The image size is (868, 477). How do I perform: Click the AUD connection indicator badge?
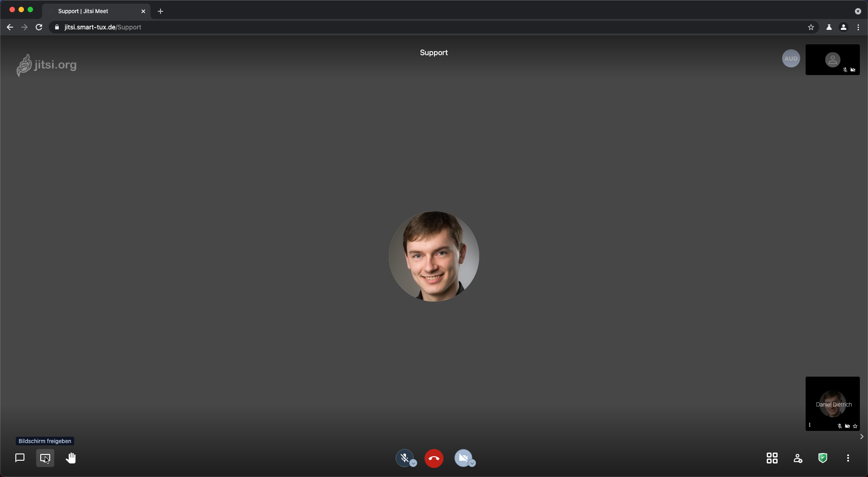[791, 58]
